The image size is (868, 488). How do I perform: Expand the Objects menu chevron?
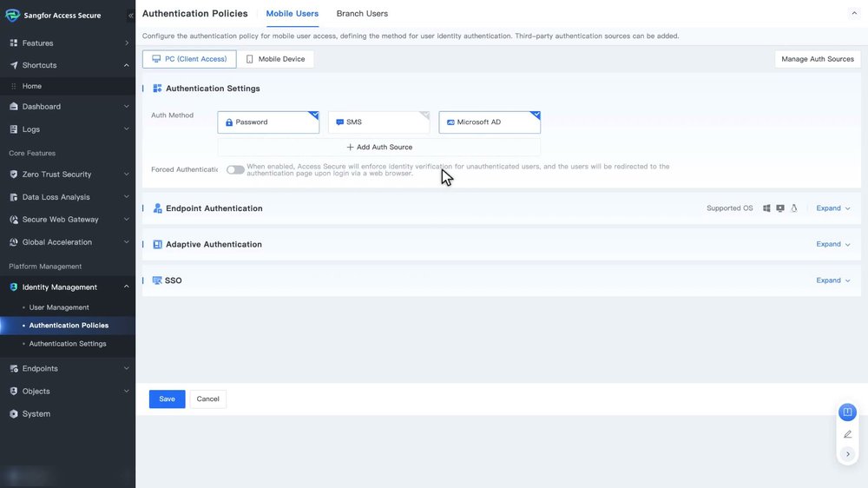[126, 391]
